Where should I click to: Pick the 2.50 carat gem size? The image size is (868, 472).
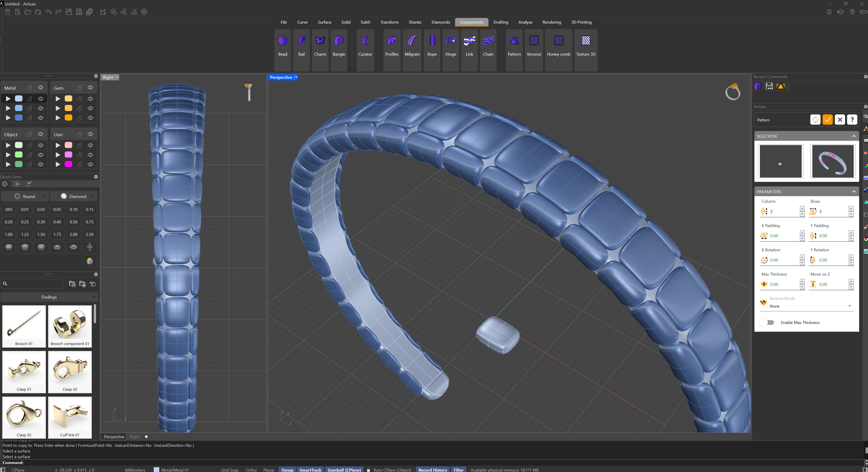90,235
